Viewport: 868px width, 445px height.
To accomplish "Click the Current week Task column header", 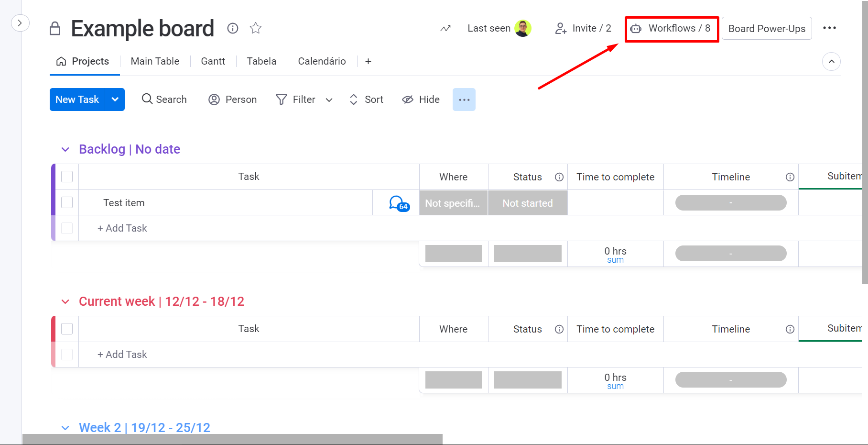I will (x=249, y=329).
